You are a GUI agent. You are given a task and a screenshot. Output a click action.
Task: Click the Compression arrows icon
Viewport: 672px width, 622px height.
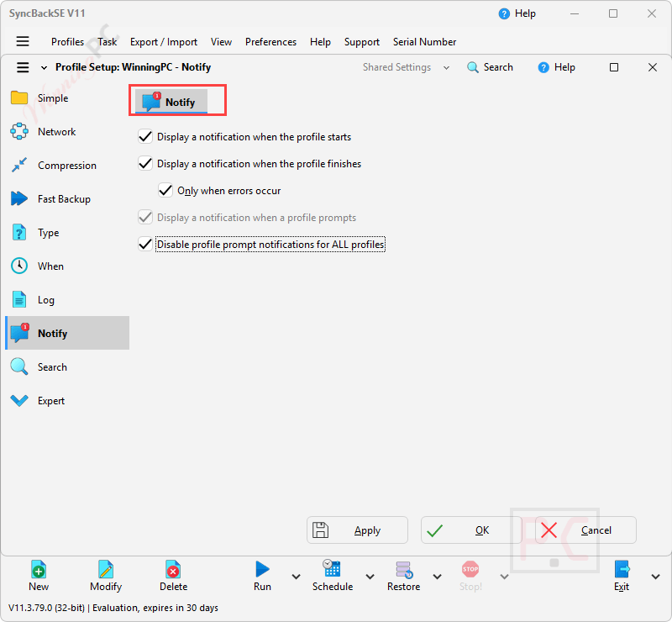click(x=19, y=165)
